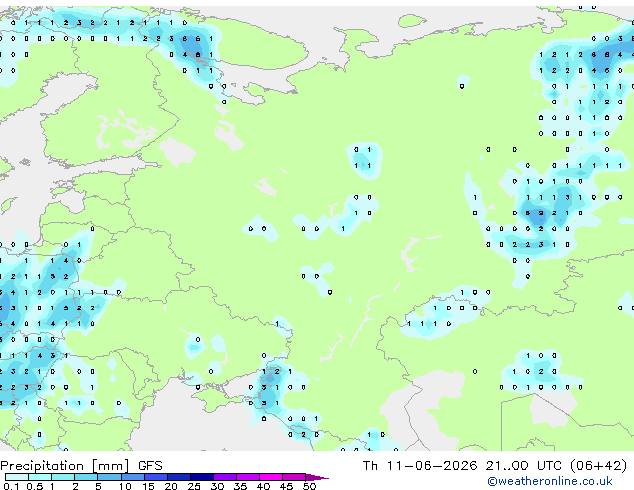The image size is (634, 490).
Task: Click the arrow tip beyond legend value 50
Action: click(317, 477)
